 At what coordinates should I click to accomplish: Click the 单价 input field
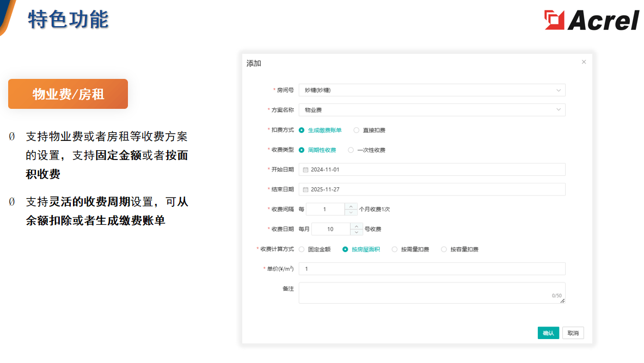[432, 269]
